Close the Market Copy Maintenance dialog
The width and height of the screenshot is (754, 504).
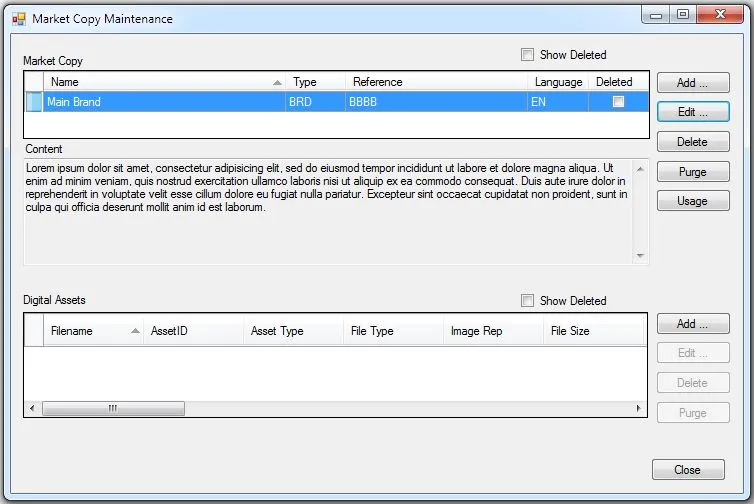[x=687, y=470]
